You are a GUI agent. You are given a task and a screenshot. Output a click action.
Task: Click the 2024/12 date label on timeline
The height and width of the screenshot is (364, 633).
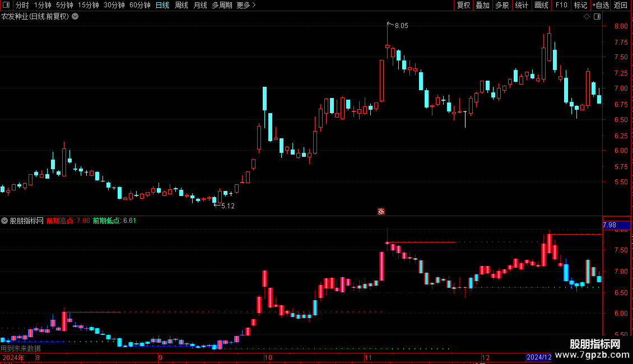click(x=539, y=357)
